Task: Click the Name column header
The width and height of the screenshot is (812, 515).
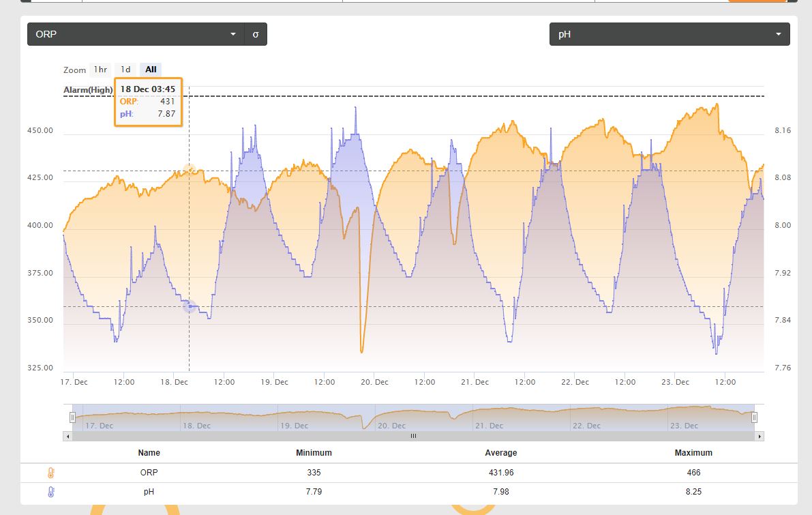Action: pos(149,453)
